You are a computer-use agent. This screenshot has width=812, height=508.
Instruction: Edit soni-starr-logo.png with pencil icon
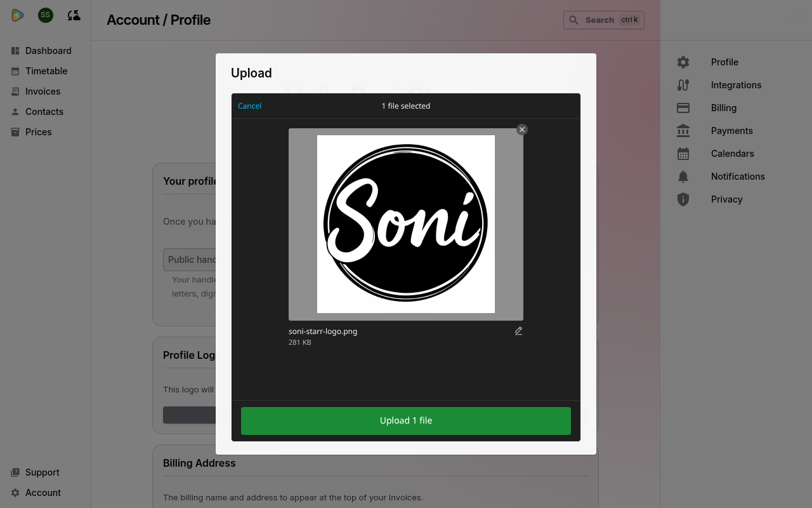point(518,331)
